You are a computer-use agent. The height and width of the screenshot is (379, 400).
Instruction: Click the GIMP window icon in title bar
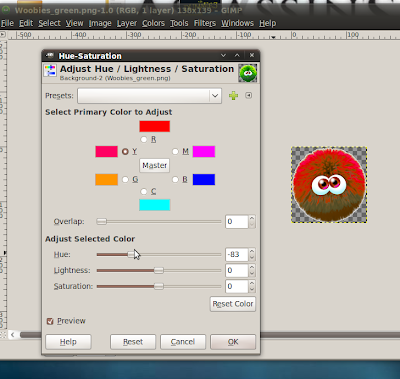(6, 10)
